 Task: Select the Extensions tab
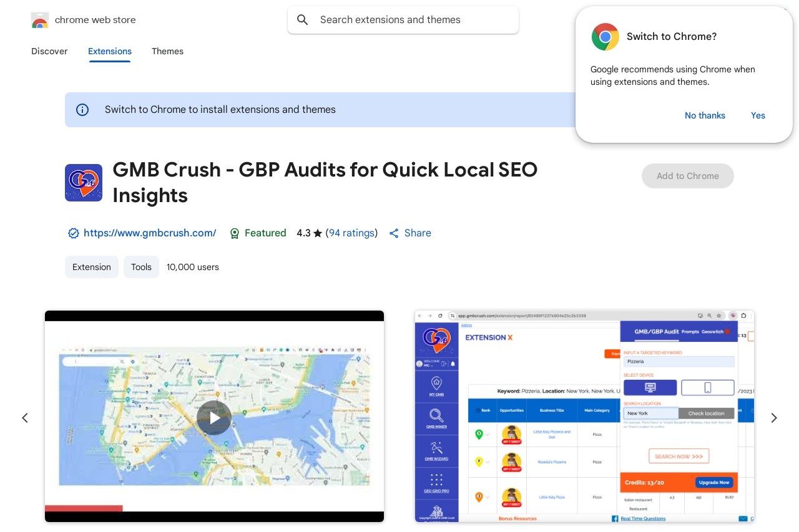pos(110,51)
